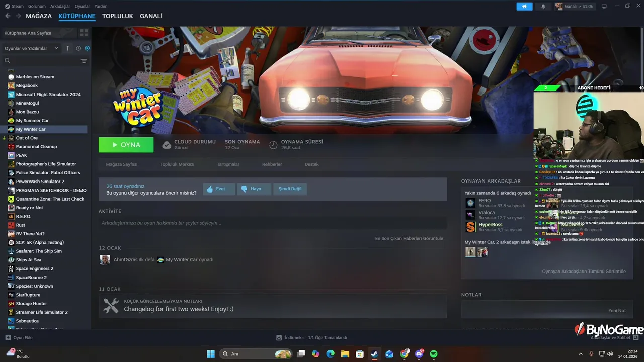Select Ready or Not in library
This screenshot has height=362, width=644.
[x=29, y=208]
